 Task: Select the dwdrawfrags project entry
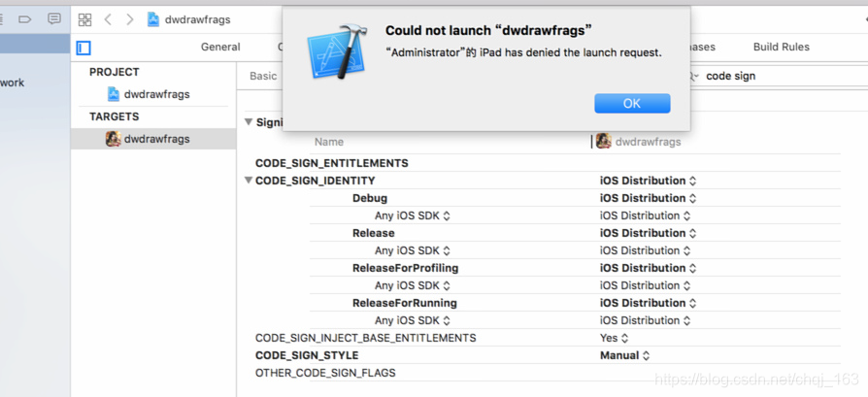[156, 94]
